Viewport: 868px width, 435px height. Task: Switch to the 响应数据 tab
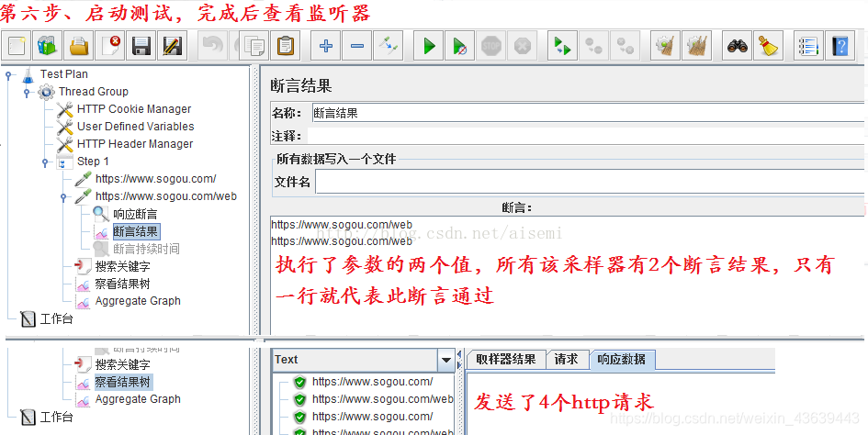tap(621, 359)
